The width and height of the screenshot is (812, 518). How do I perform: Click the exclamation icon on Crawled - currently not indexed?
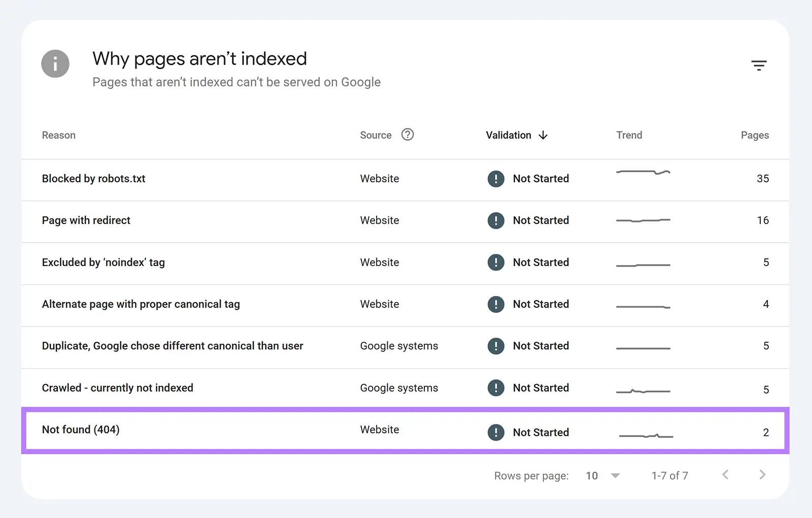pos(496,387)
